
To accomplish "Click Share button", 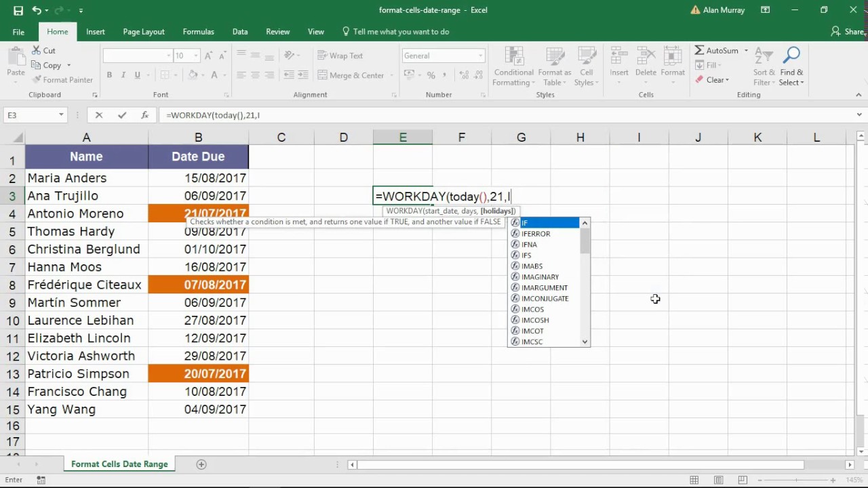I will (x=848, y=32).
